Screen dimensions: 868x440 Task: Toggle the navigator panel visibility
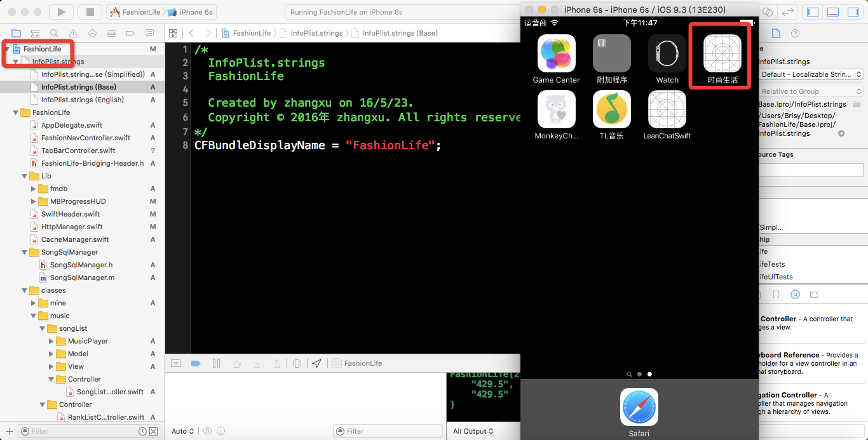pyautogui.click(x=812, y=12)
